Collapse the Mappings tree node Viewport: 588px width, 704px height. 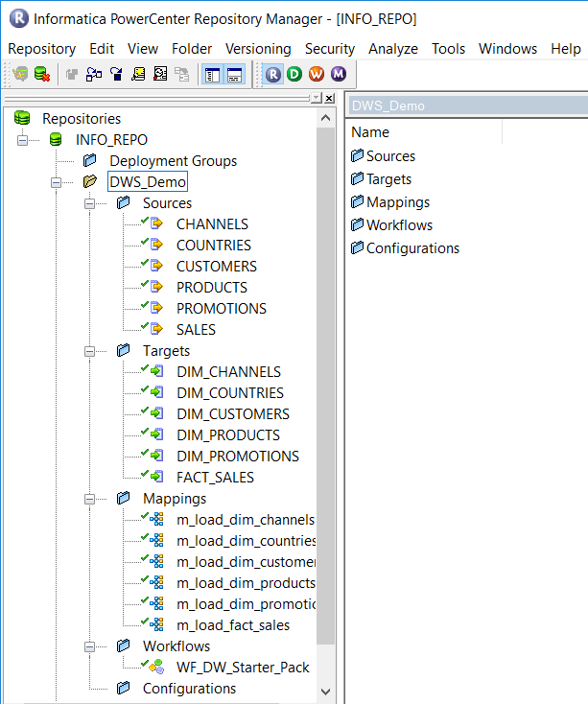[x=89, y=499]
